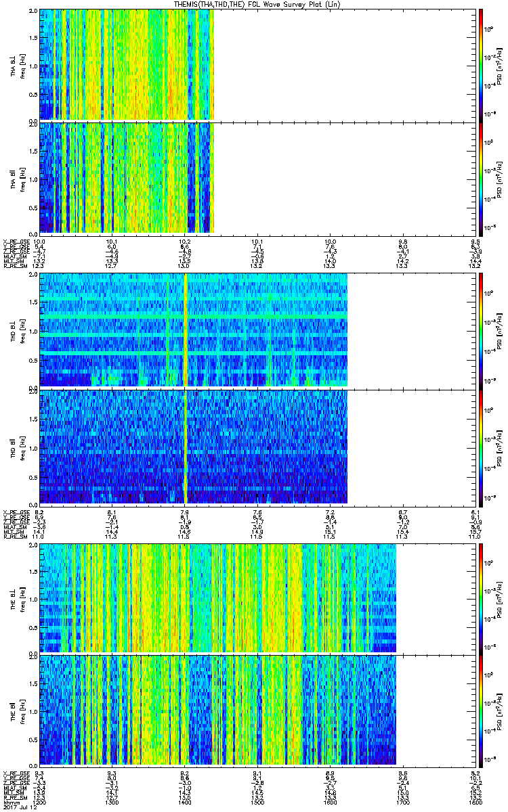Click the 2.0 frequency tick of THA BL panel

coord(33,12)
